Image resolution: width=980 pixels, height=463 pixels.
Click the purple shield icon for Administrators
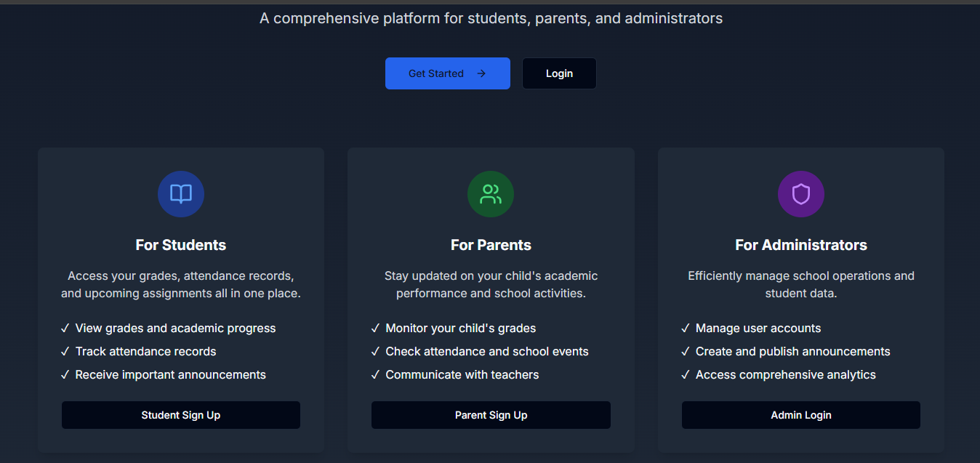pos(800,194)
